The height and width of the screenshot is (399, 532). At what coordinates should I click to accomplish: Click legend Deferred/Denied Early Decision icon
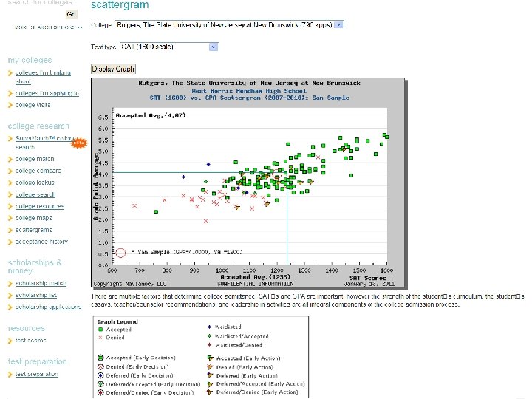click(100, 392)
